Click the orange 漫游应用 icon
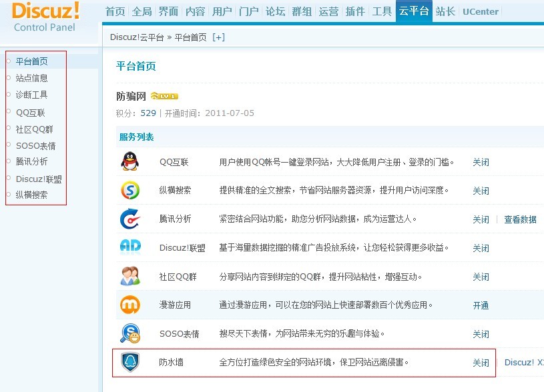The image size is (544, 392). pos(130,305)
